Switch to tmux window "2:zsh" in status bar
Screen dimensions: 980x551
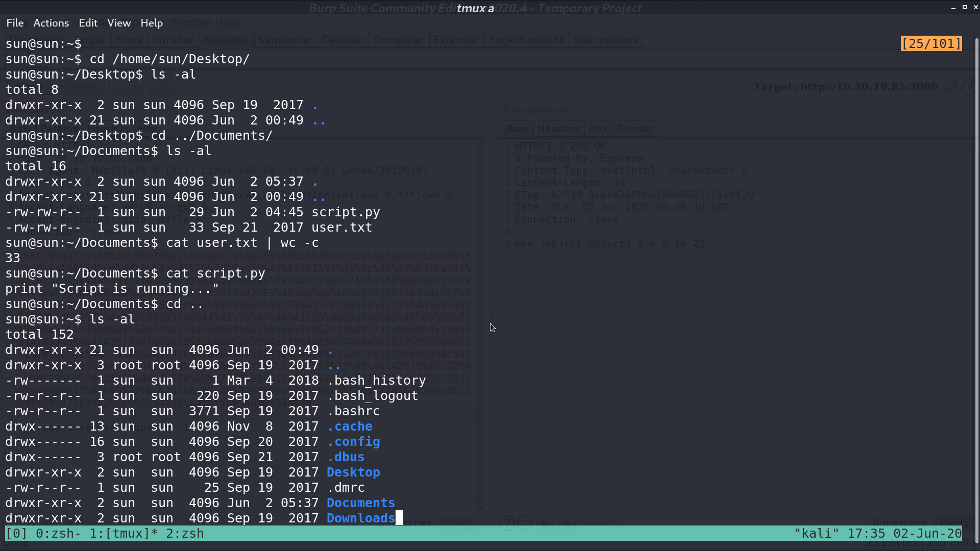[185, 534]
